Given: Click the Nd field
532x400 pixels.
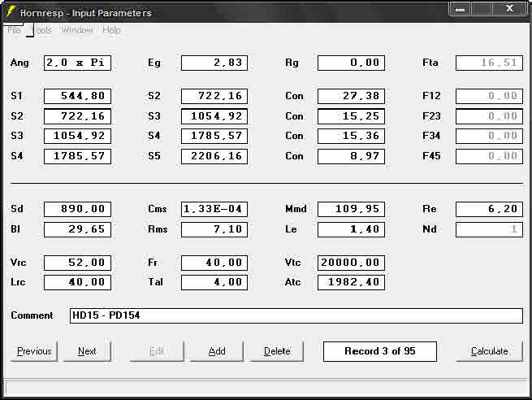Looking at the screenshot, I should pos(489,229).
